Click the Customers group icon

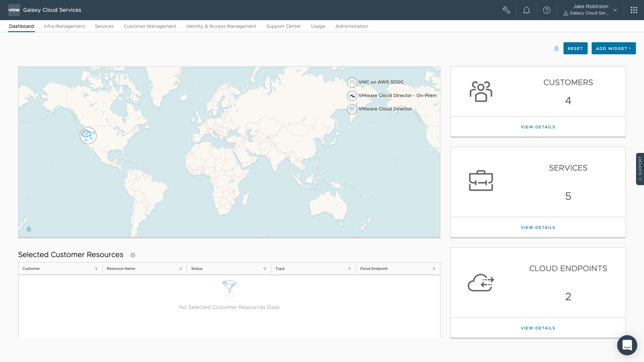[x=481, y=91]
